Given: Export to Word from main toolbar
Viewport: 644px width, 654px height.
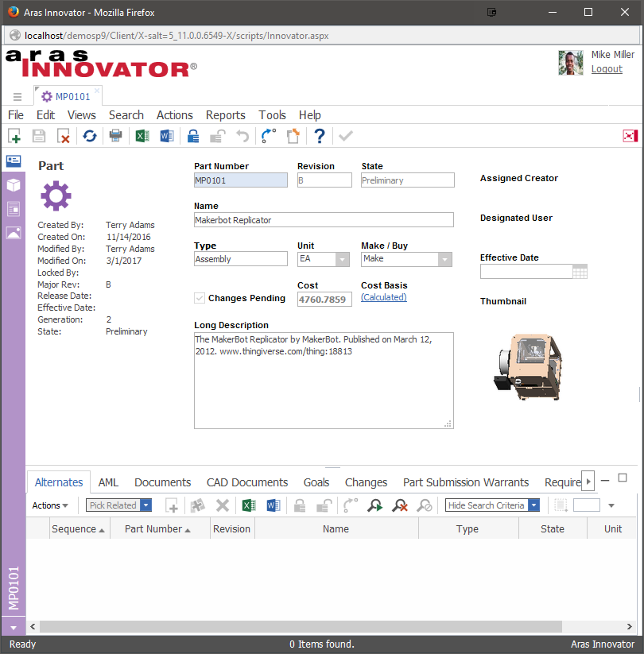Looking at the screenshot, I should point(167,136).
